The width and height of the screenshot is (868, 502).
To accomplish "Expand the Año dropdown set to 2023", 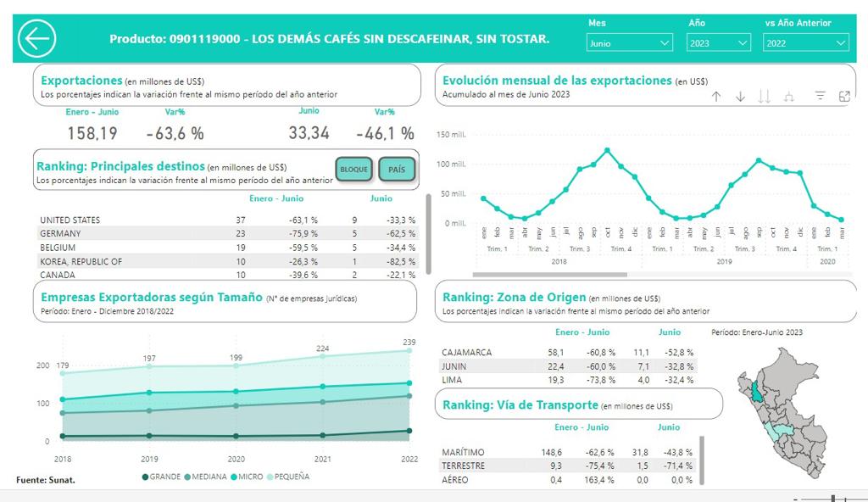I will click(x=719, y=42).
